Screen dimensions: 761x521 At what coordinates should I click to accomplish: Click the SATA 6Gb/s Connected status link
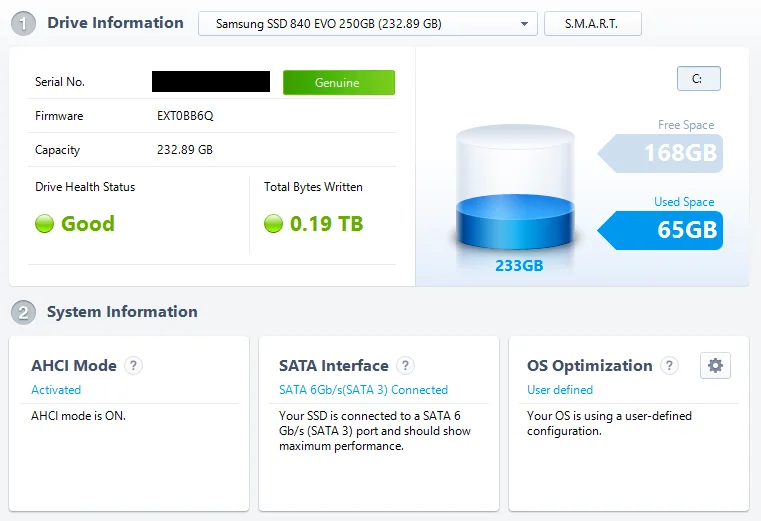(363, 390)
